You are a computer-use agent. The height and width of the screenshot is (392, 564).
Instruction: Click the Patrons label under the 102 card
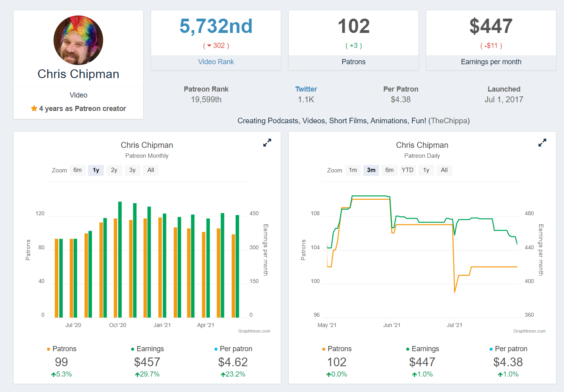coord(353,62)
